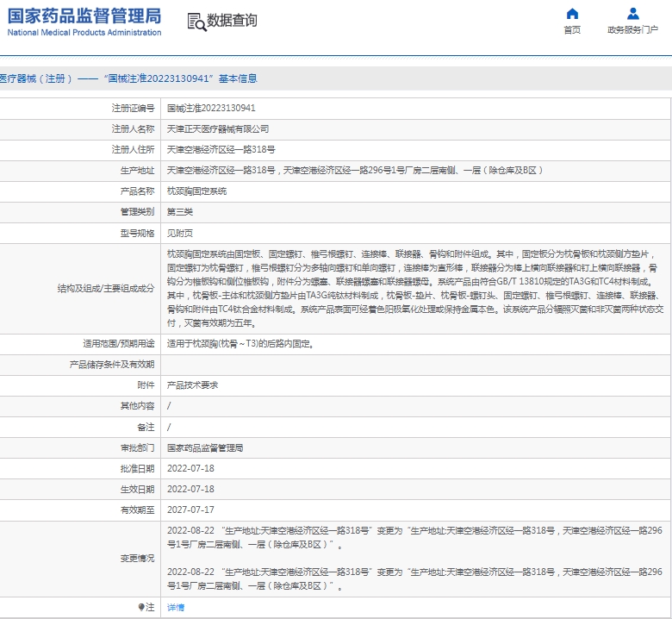Open the 详情 link
Screen dimensions: 672x619
click(176, 607)
